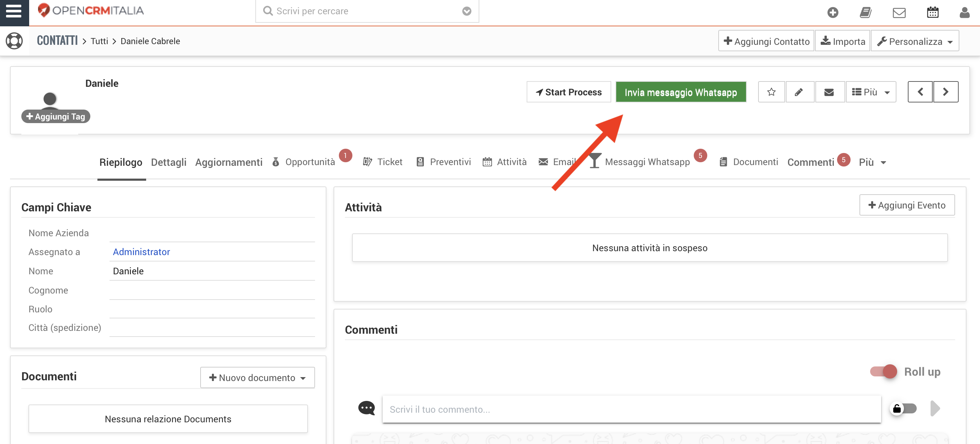Open the Documenti tab

[x=748, y=162]
